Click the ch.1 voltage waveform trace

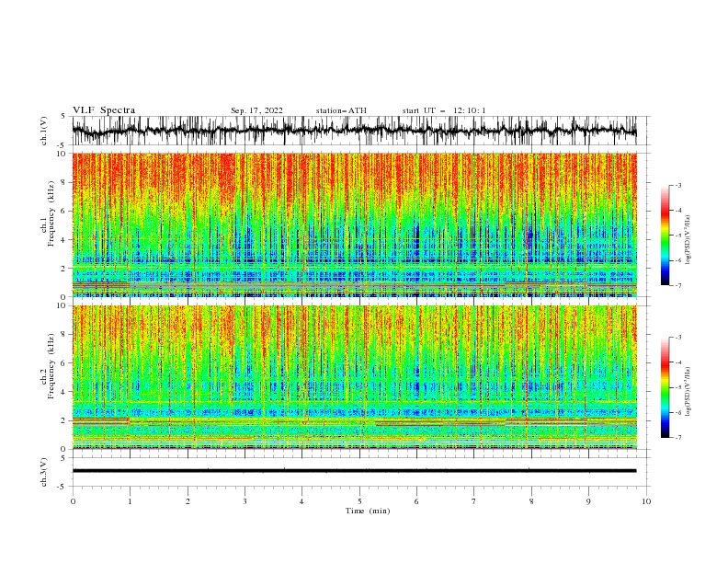(x=354, y=131)
